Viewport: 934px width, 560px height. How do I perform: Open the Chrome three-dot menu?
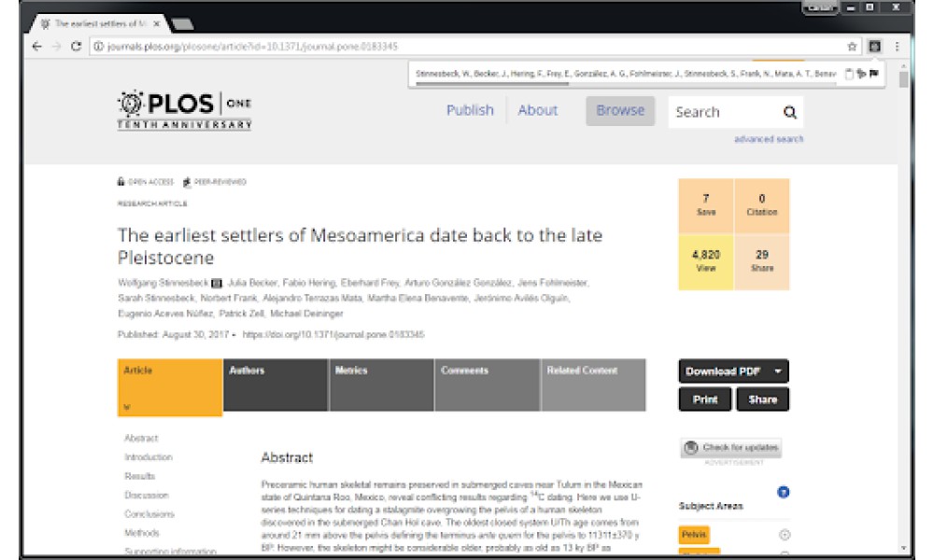[897, 47]
